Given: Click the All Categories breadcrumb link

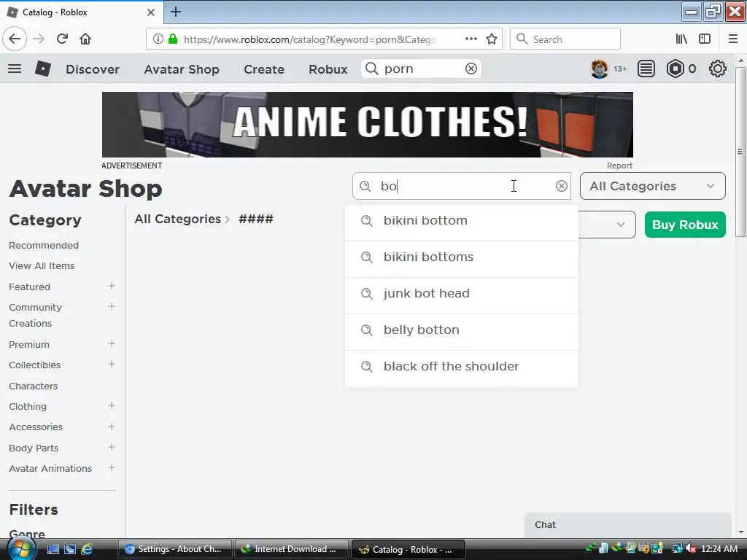Looking at the screenshot, I should 178,219.
